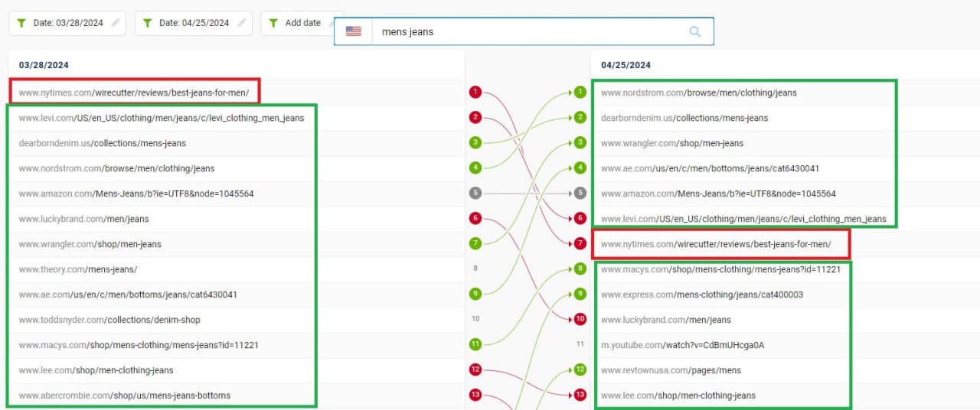The height and width of the screenshot is (410, 980).
Task: Select green rank 4 marker in the 04/25/2024 column
Action: [580, 168]
